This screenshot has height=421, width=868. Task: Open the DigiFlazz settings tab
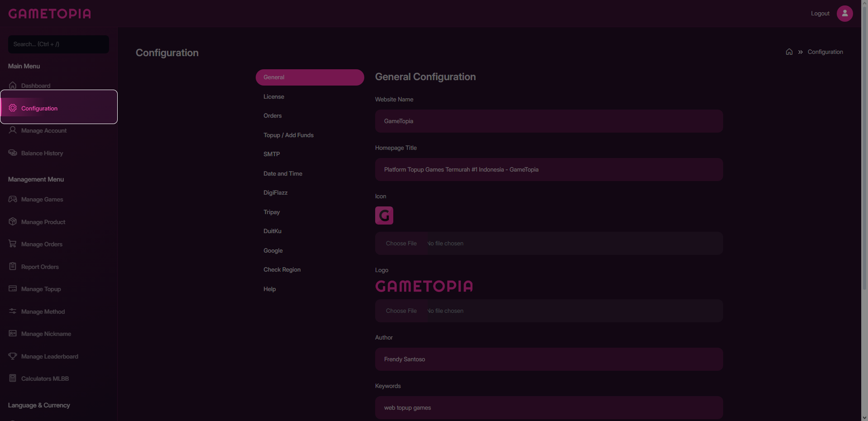pos(310,193)
